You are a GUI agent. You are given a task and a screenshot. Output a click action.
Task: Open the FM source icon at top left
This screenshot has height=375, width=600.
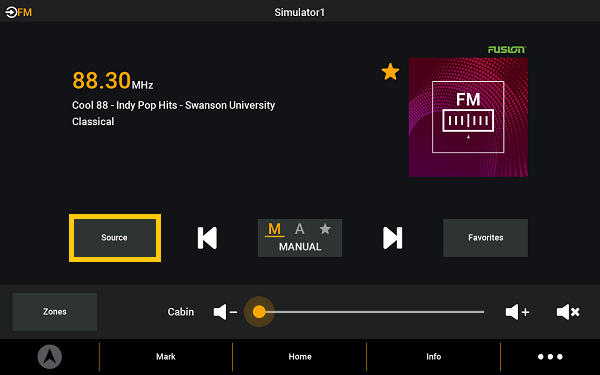[18, 12]
